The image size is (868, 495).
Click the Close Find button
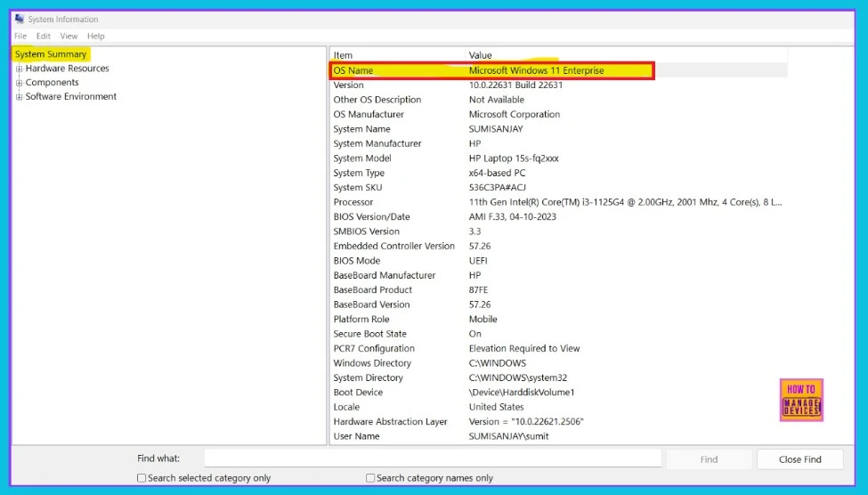(800, 459)
